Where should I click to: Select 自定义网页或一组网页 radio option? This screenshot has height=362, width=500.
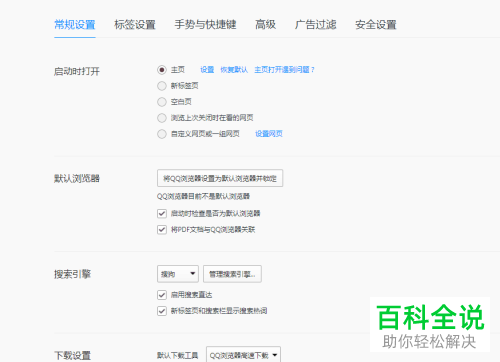162,134
